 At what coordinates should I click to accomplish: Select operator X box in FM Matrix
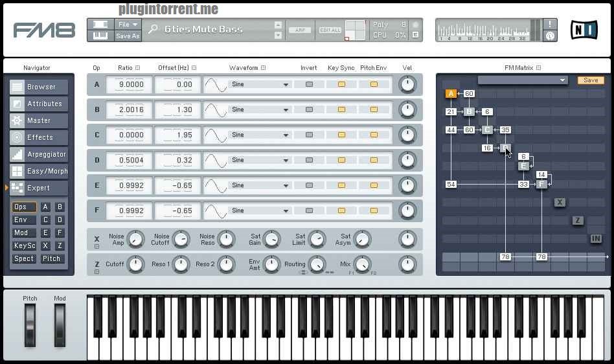coord(560,202)
